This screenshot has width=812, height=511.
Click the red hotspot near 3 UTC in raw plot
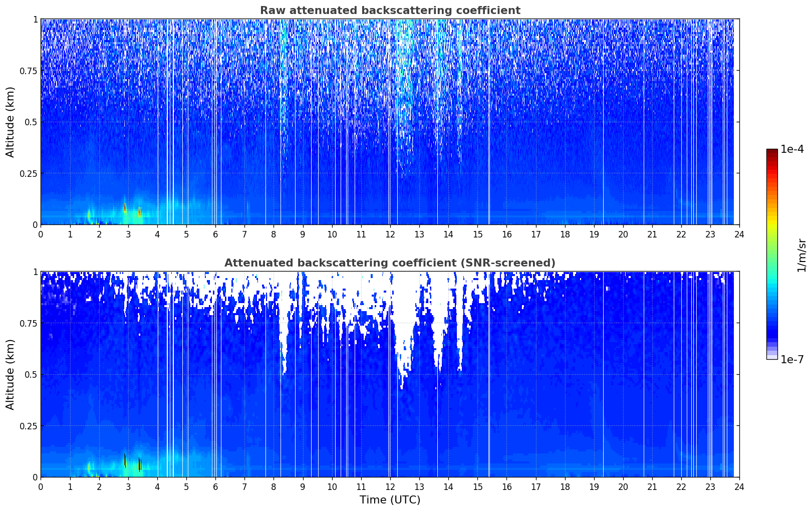point(125,207)
